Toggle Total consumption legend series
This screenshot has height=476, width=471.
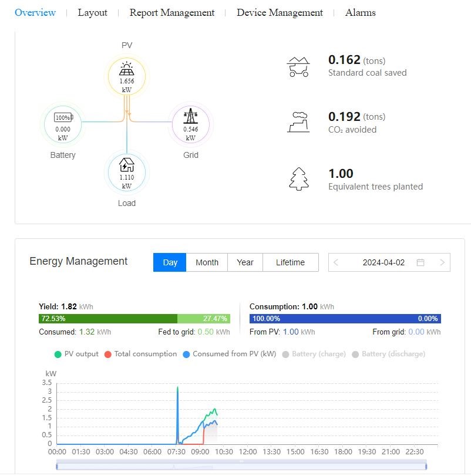pos(140,354)
